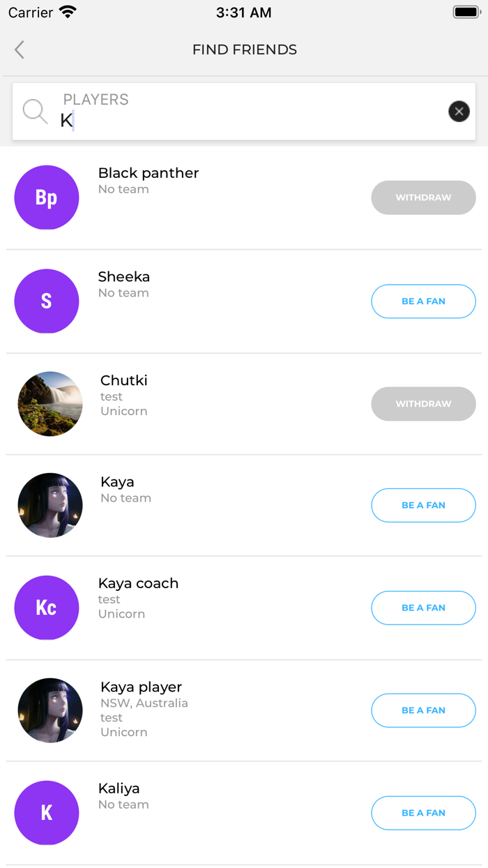View Kaya player's profile photo
This screenshot has width=488, height=868.
(x=50, y=710)
